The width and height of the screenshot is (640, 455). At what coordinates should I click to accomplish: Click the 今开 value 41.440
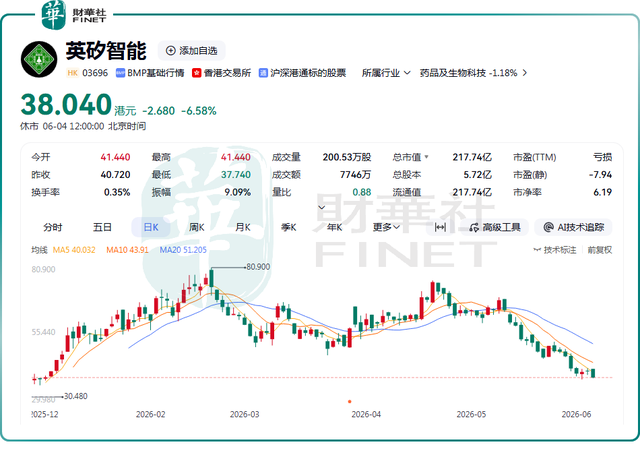pyautogui.click(x=115, y=157)
